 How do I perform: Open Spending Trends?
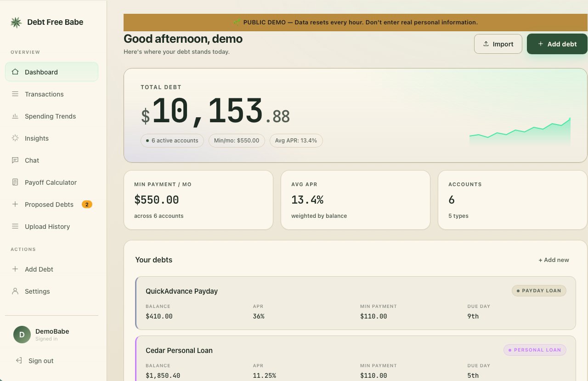51,116
